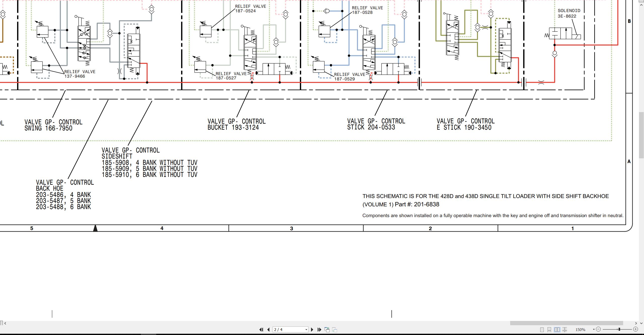Open the 150% zoom level dropdown
The height and width of the screenshot is (335, 644).
pyautogui.click(x=593, y=329)
